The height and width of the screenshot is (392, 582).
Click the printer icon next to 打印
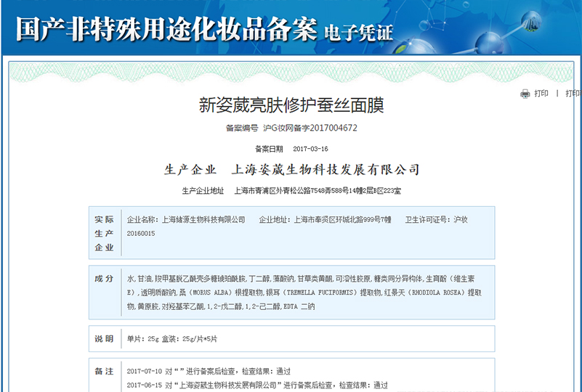click(x=525, y=94)
